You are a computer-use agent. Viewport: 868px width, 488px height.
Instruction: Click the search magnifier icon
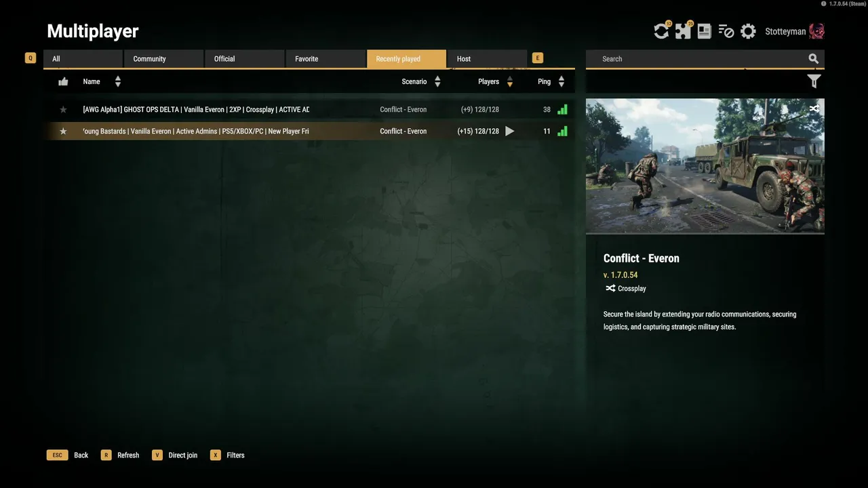pyautogui.click(x=814, y=59)
